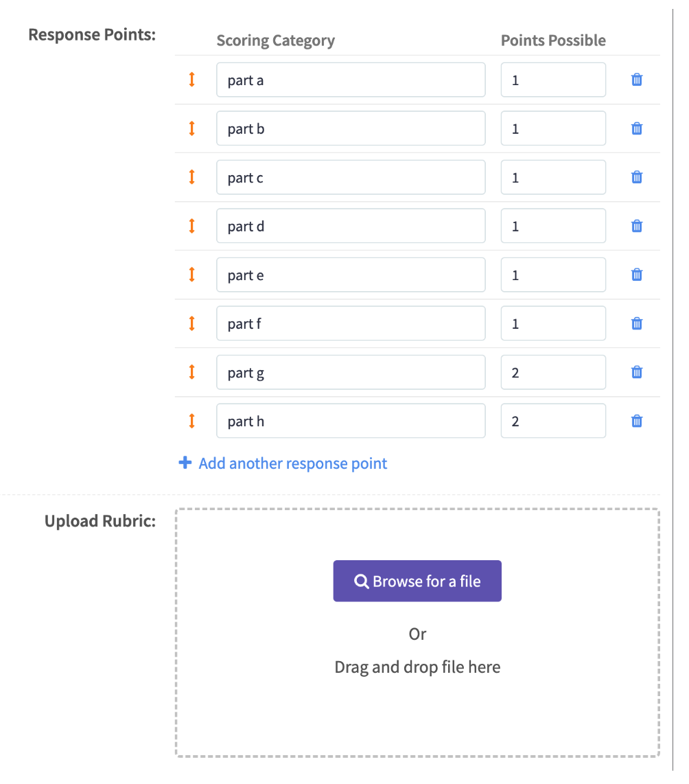Image resolution: width=689 pixels, height=784 pixels.
Task: Delete the part a scoring category
Action: [637, 80]
